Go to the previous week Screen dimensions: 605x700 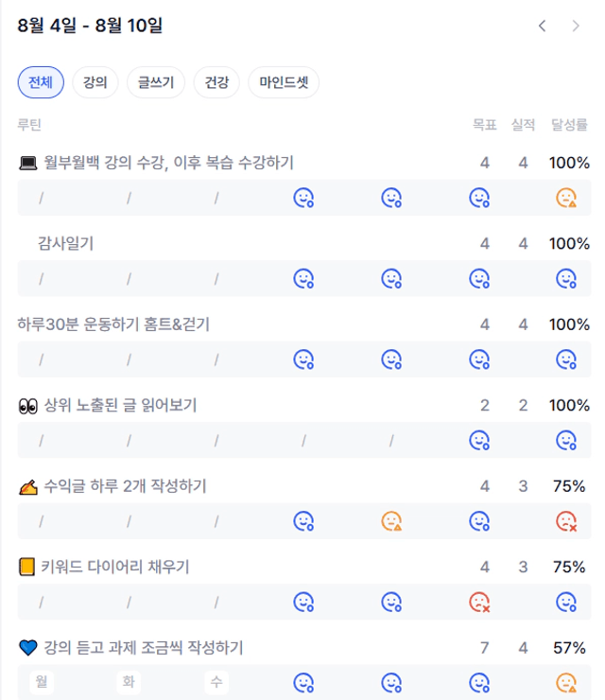(542, 26)
